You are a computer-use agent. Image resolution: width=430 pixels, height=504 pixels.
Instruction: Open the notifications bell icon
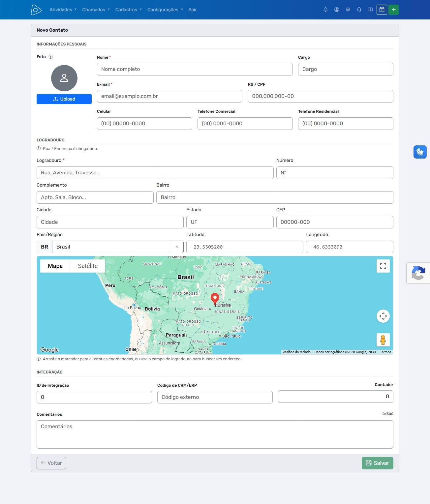tap(325, 10)
